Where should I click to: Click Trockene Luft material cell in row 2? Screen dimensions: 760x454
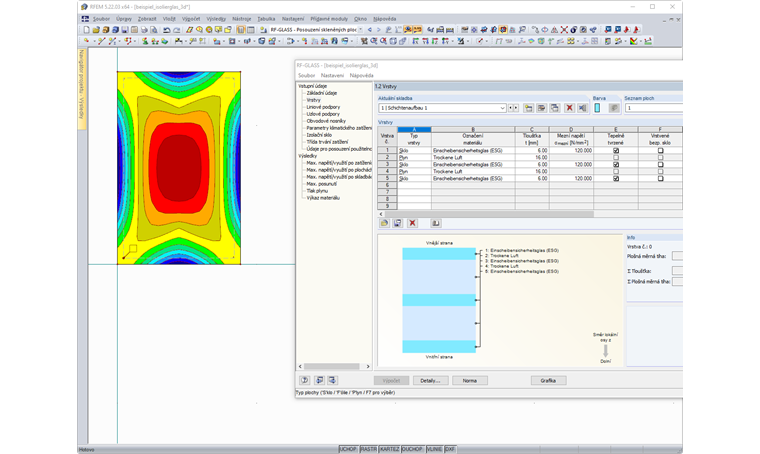[x=473, y=157]
